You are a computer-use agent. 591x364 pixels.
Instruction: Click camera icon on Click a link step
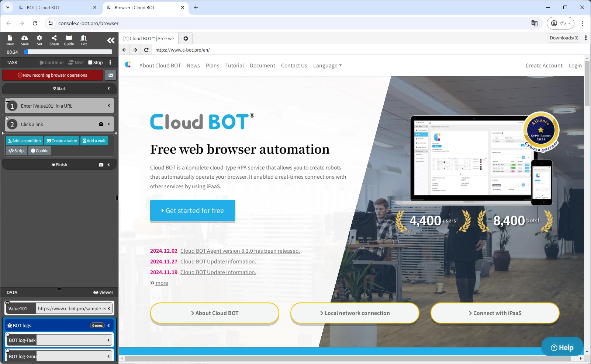(x=101, y=124)
